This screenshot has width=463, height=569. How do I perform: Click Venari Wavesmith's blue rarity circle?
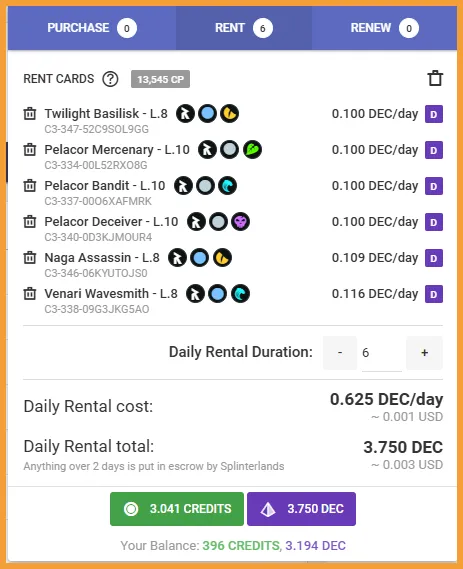pyautogui.click(x=217, y=294)
